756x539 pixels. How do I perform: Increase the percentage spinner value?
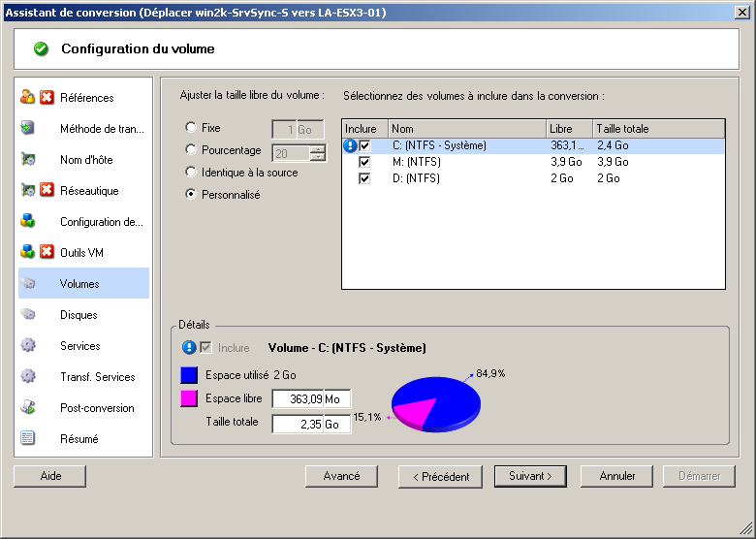tap(318, 149)
